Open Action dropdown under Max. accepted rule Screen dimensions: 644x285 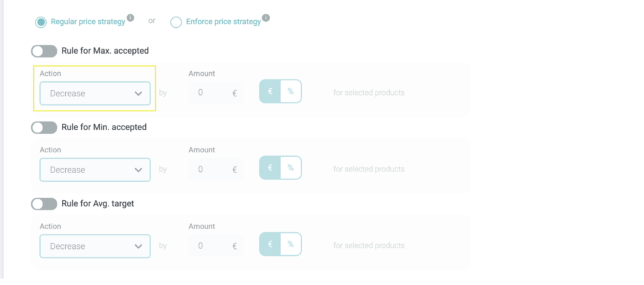tap(95, 93)
